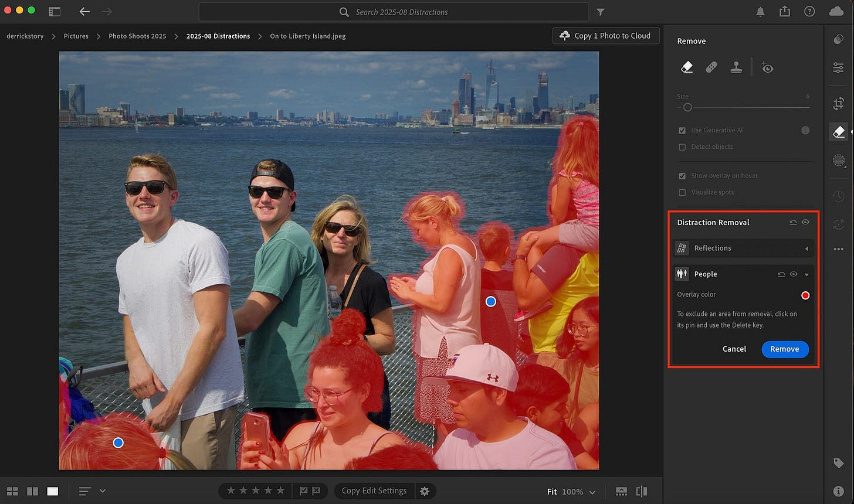The image size is (854, 504).
Task: Select the Clone stamp tool
Action: [x=736, y=67]
